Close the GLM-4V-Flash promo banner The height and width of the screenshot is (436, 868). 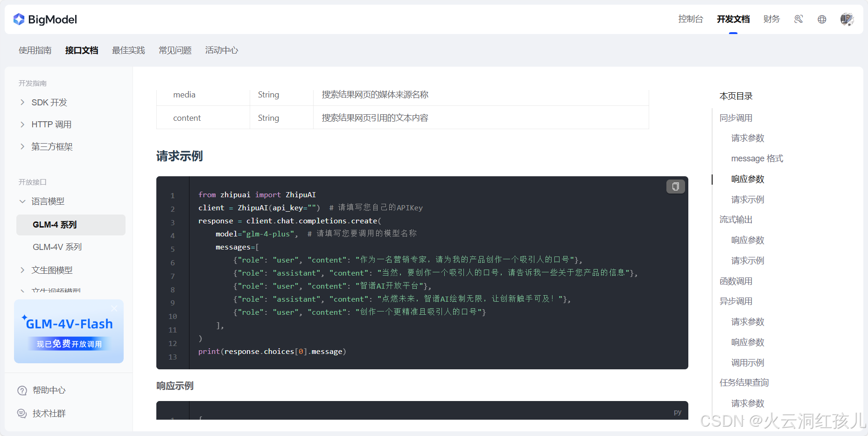click(x=114, y=308)
